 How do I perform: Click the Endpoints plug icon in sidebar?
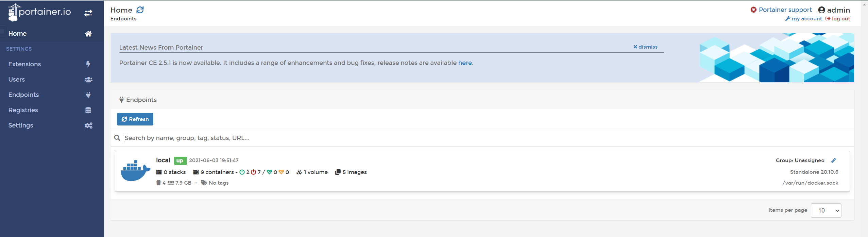88,95
